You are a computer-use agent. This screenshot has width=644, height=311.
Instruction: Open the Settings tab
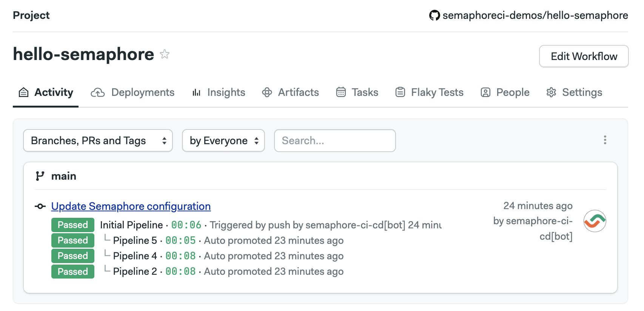574,92
